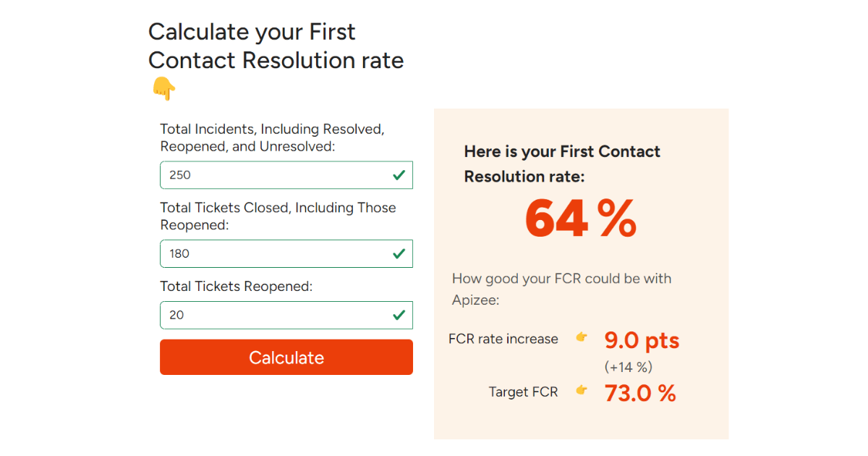Screen dimensions: 868x456
Task: Click the pointing finger beside Target FCR
Action: tap(582, 391)
